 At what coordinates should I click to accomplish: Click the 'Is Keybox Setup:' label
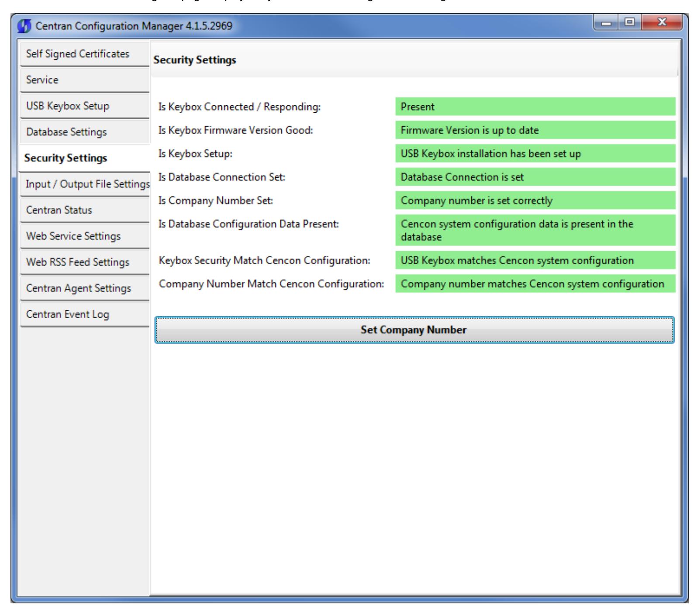[195, 154]
